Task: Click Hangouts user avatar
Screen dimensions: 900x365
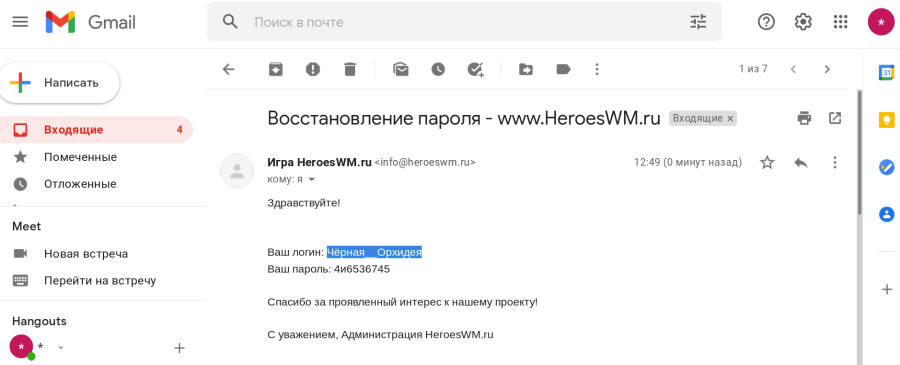Action: coord(21,347)
